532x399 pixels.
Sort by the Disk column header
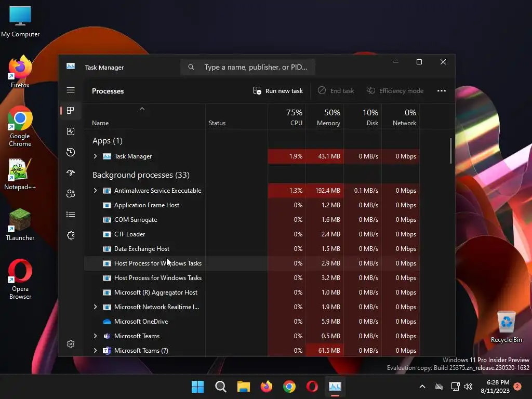coord(363,117)
